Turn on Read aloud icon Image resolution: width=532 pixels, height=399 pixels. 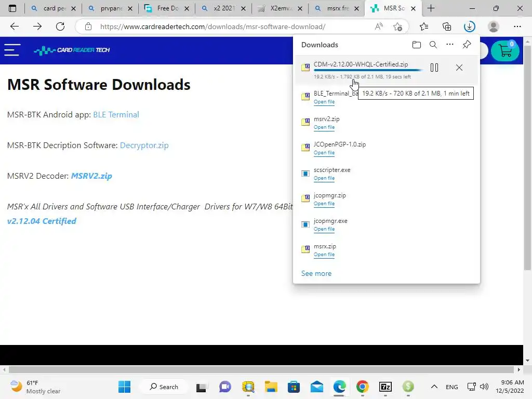[x=379, y=26]
